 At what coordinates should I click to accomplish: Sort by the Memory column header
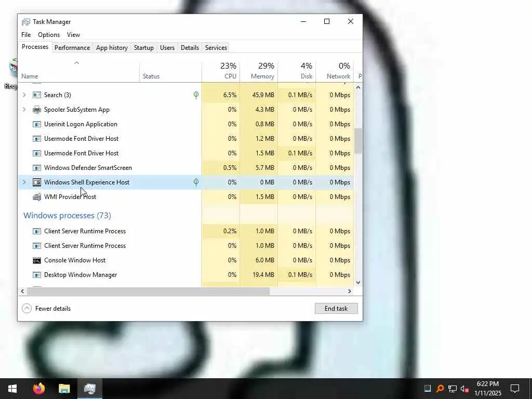tap(259, 71)
